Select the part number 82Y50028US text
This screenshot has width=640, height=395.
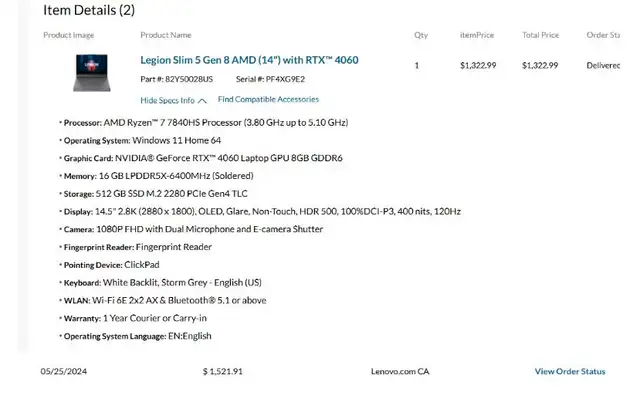(189, 79)
